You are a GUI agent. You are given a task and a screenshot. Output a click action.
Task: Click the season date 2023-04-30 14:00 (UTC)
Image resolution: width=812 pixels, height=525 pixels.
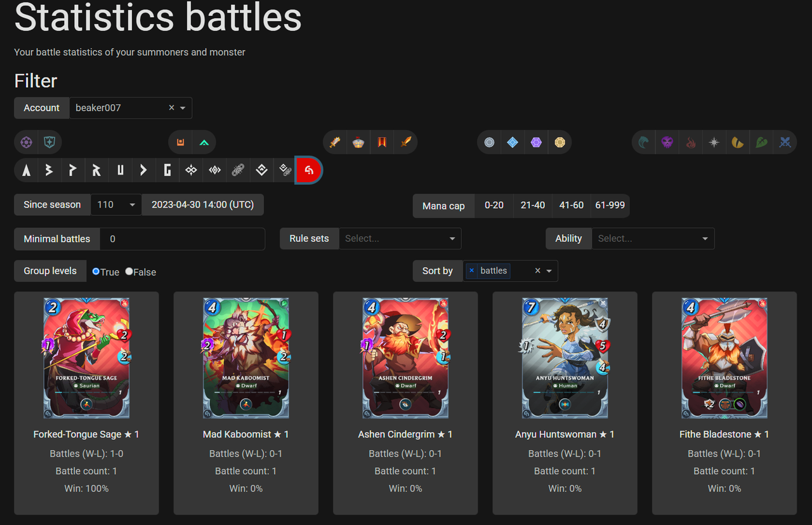tap(202, 205)
